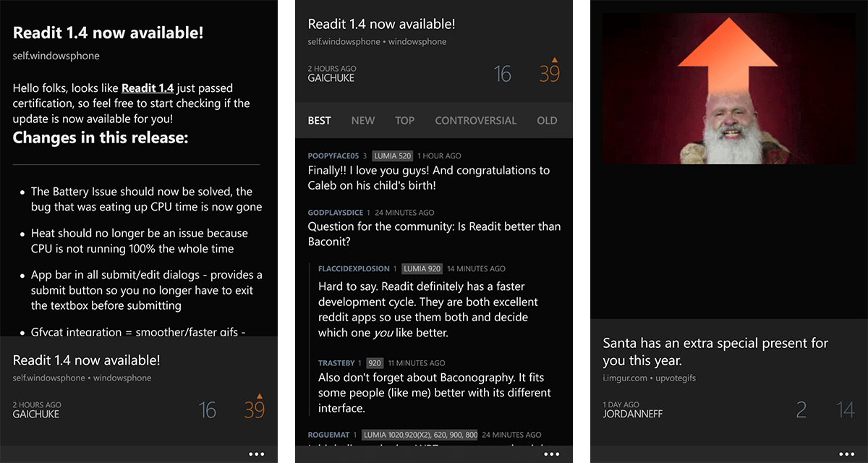The width and height of the screenshot is (868, 463).
Task: Select username FLACCIDEXPLOSION in comments
Action: (x=354, y=269)
